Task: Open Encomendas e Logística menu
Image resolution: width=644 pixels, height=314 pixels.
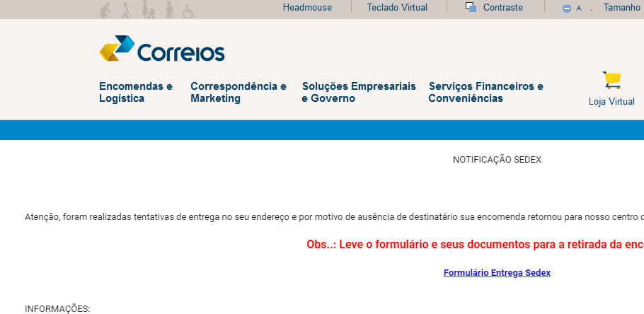Action: (x=136, y=93)
